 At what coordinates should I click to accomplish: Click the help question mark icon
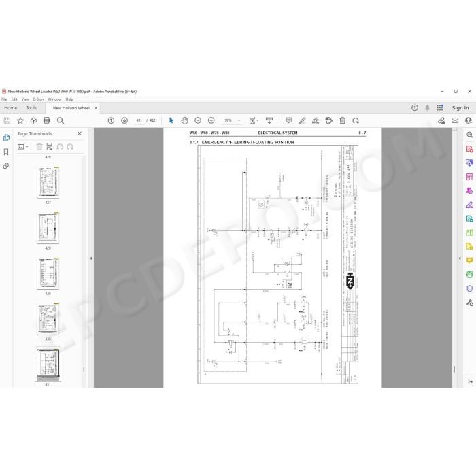pyautogui.click(x=415, y=107)
